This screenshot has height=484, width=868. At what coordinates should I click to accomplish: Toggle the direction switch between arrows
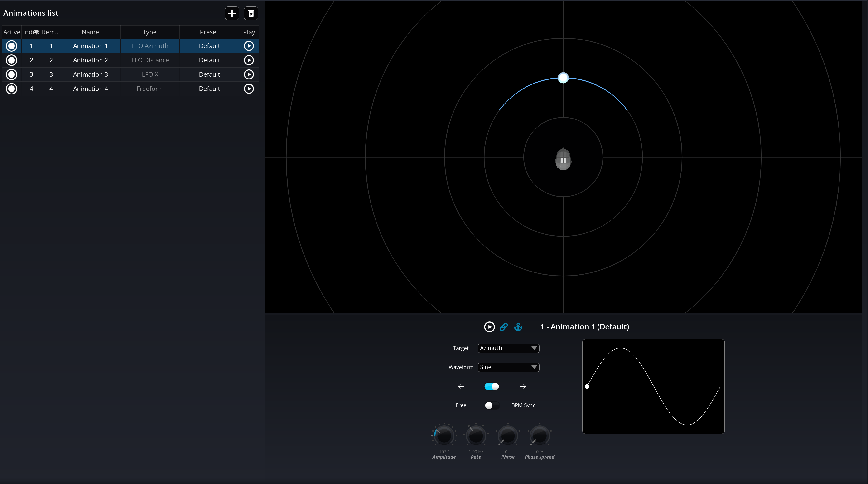492,386
